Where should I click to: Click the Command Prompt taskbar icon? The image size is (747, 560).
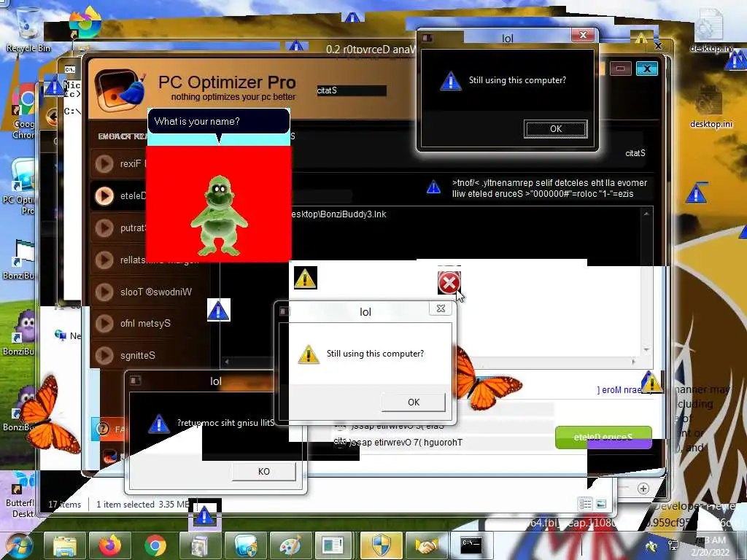pos(471,545)
